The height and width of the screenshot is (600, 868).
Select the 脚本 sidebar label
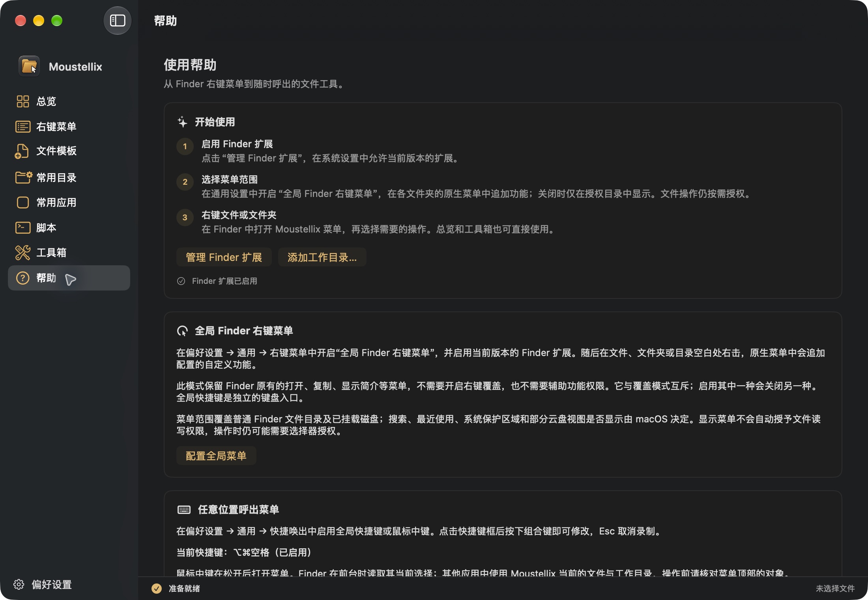46,228
